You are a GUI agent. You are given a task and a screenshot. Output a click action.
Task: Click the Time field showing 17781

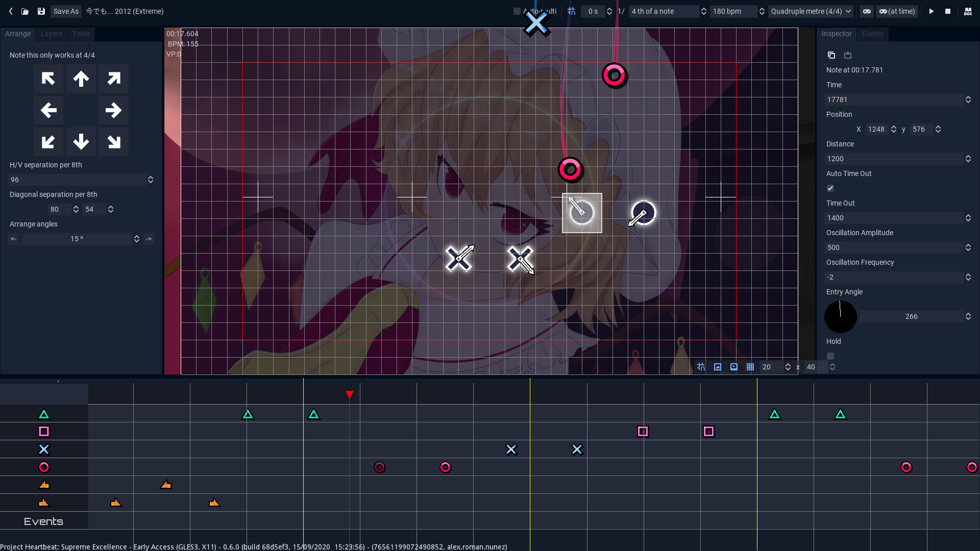(894, 99)
